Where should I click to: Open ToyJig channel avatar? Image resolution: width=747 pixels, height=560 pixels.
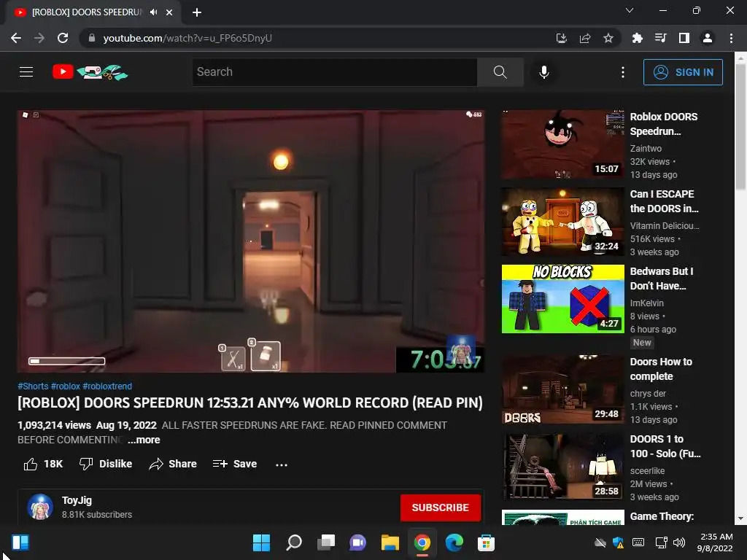tap(40, 507)
